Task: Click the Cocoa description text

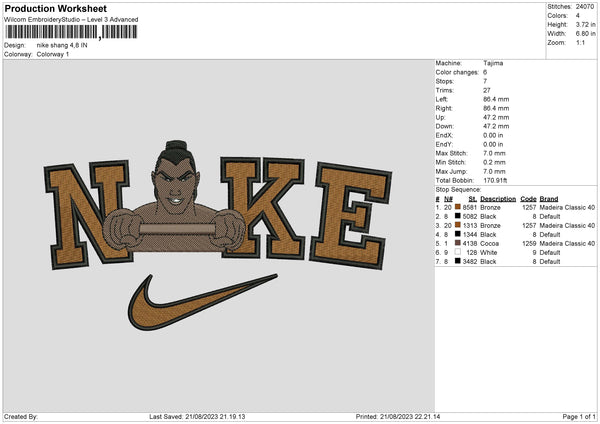Action: 489,243
